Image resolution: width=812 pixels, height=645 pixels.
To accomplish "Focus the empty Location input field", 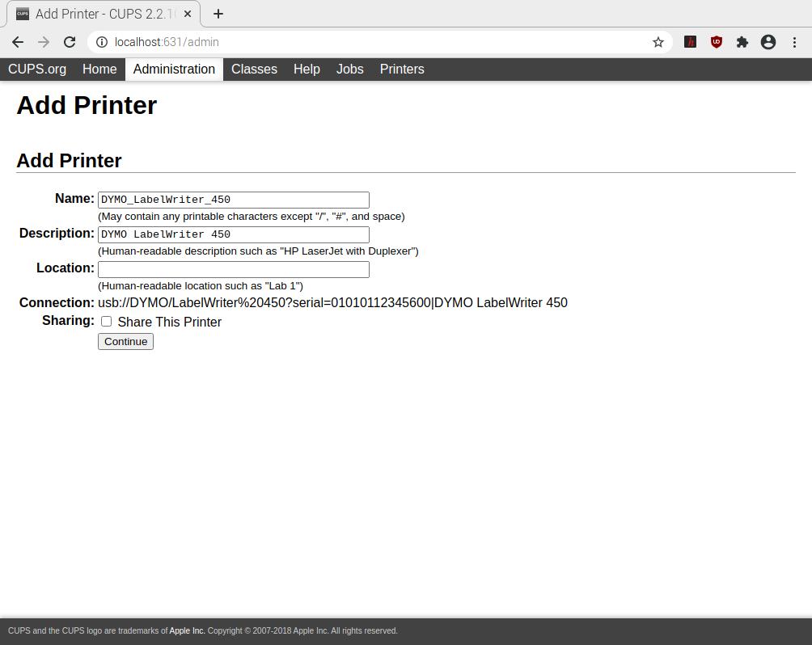I will pos(233,269).
